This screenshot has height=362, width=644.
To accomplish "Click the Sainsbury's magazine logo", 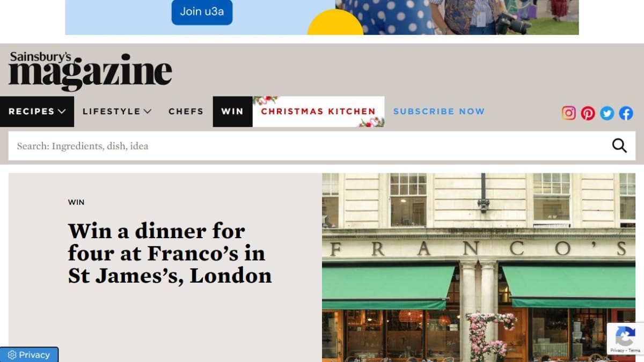I will (x=90, y=71).
